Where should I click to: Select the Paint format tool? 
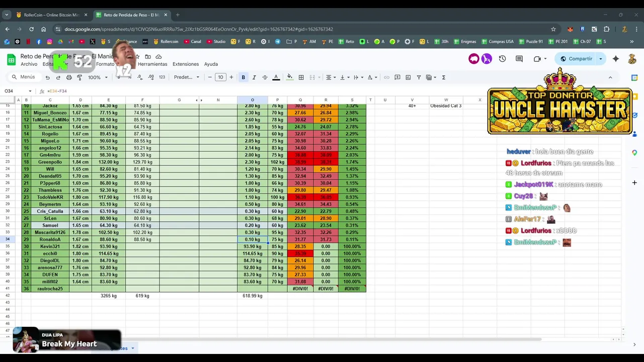tap(79, 77)
